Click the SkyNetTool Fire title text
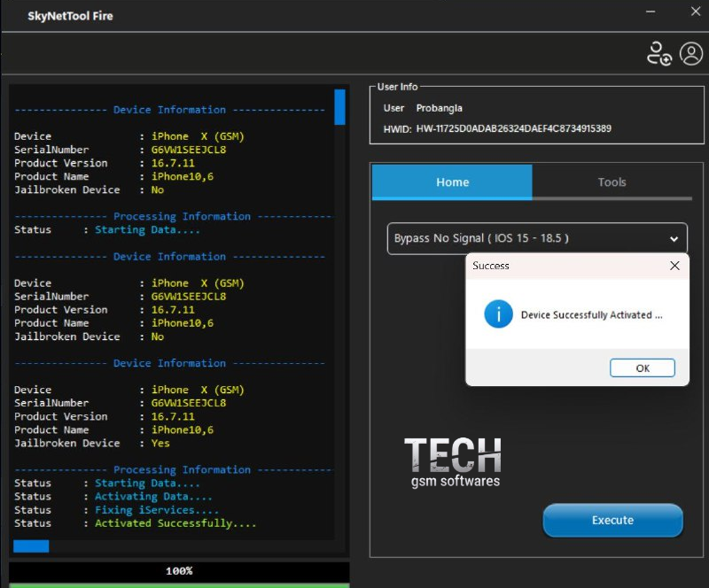 (x=70, y=16)
